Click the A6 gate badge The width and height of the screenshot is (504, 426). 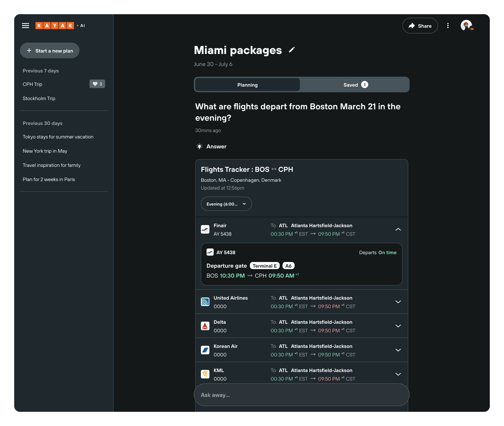point(289,266)
